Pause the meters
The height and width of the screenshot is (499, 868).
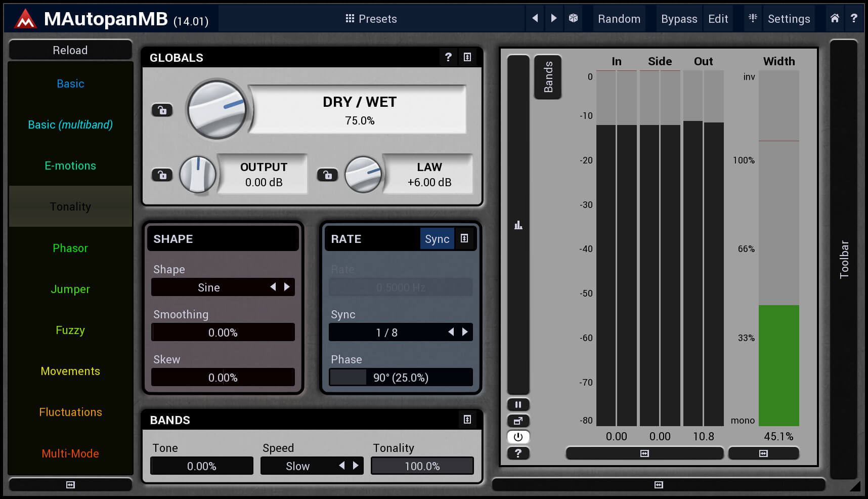click(x=518, y=404)
